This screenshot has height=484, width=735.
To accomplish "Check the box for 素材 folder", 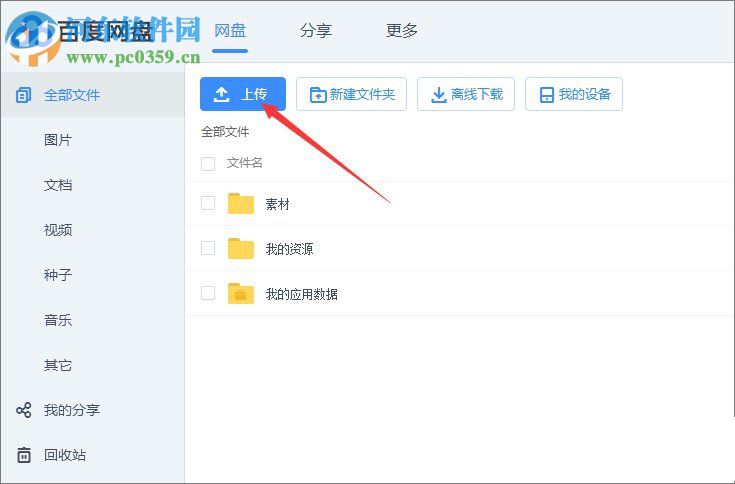I will click(x=208, y=203).
